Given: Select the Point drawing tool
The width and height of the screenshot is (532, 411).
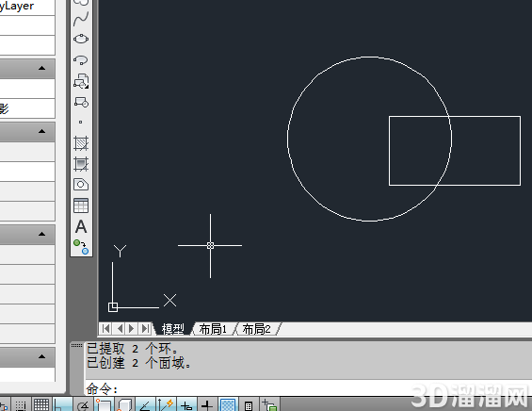Looking at the screenshot, I should 80,122.
